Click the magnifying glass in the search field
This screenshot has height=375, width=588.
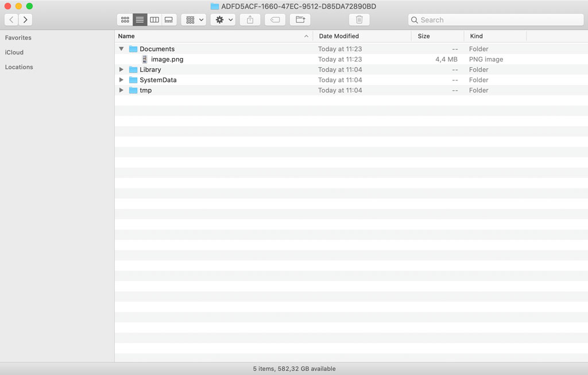click(x=415, y=20)
